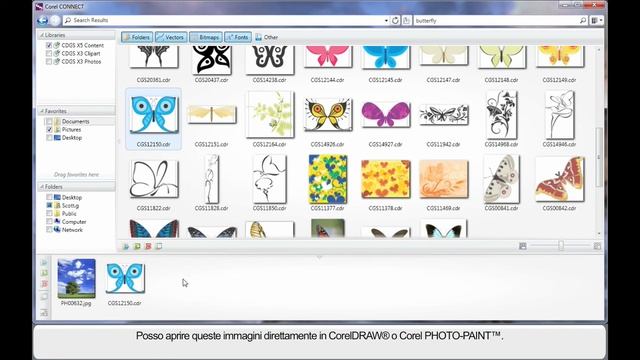Refresh the search results
This screenshot has width=640, height=360.
tap(395, 20)
